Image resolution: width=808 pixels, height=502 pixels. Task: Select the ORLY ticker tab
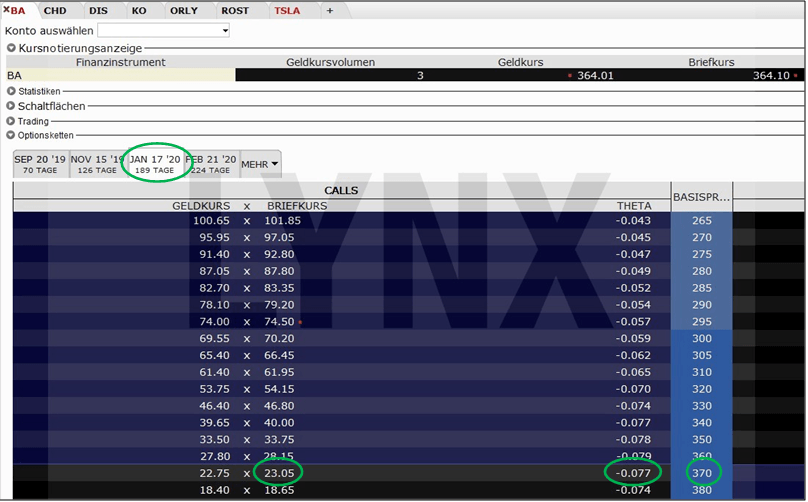(x=184, y=11)
